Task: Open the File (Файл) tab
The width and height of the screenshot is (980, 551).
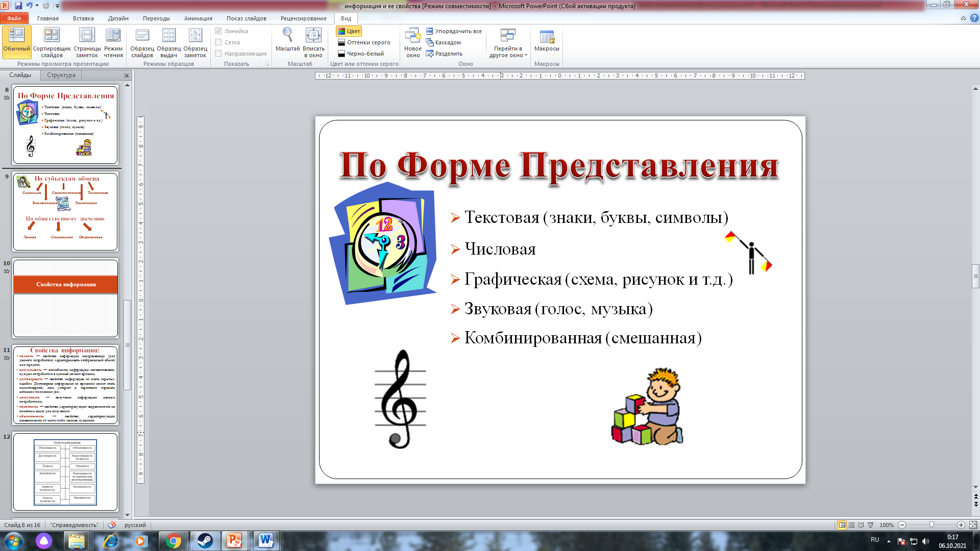Action: [x=14, y=18]
